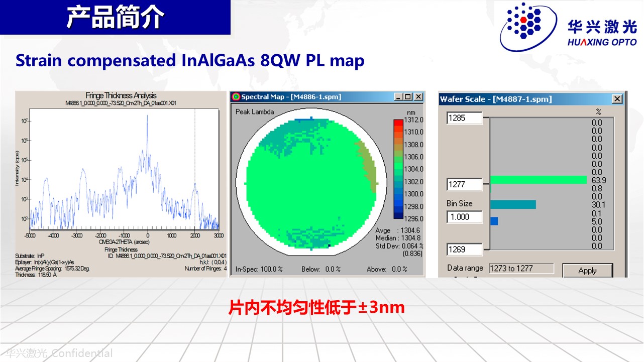Edit the 1269 lower scale field

point(464,249)
